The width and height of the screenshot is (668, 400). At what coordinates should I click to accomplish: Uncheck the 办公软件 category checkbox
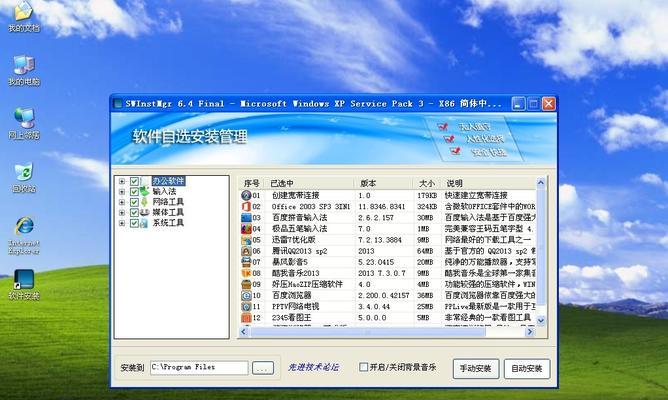pos(134,181)
